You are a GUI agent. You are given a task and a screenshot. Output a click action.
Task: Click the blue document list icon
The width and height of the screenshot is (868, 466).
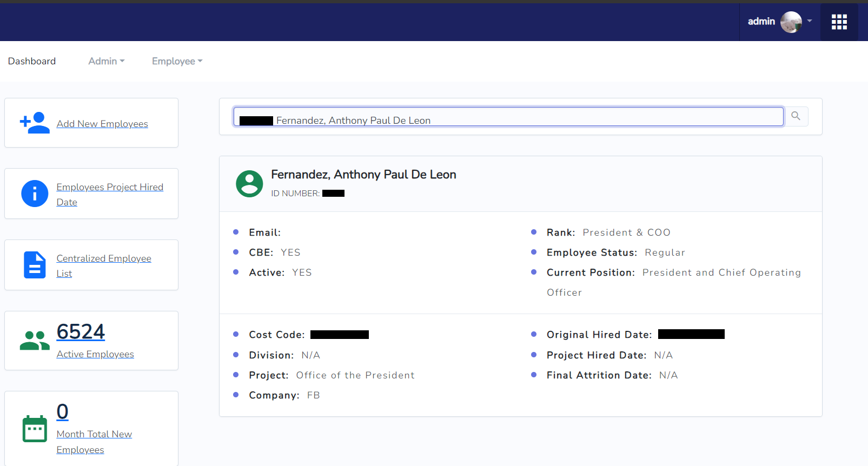[x=35, y=265]
